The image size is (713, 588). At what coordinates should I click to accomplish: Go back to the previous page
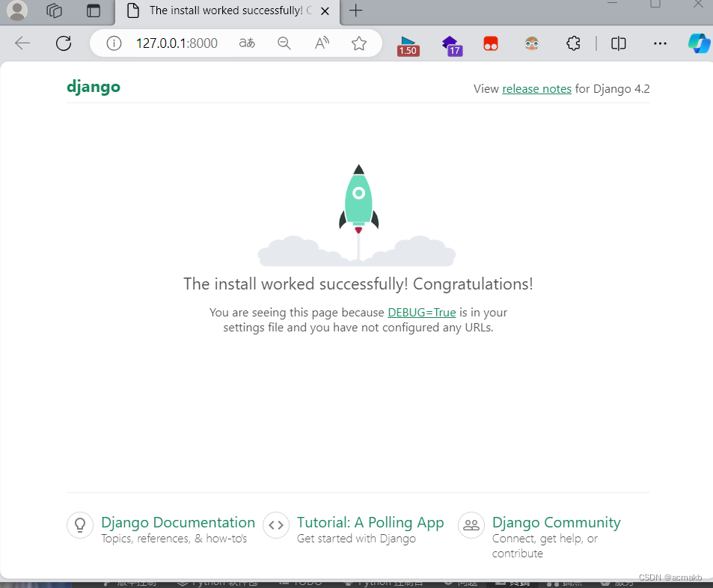point(22,43)
